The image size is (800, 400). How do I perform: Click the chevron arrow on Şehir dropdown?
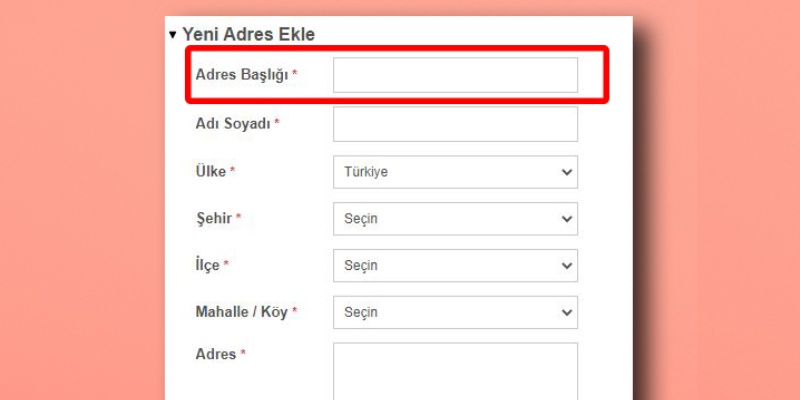(x=567, y=219)
